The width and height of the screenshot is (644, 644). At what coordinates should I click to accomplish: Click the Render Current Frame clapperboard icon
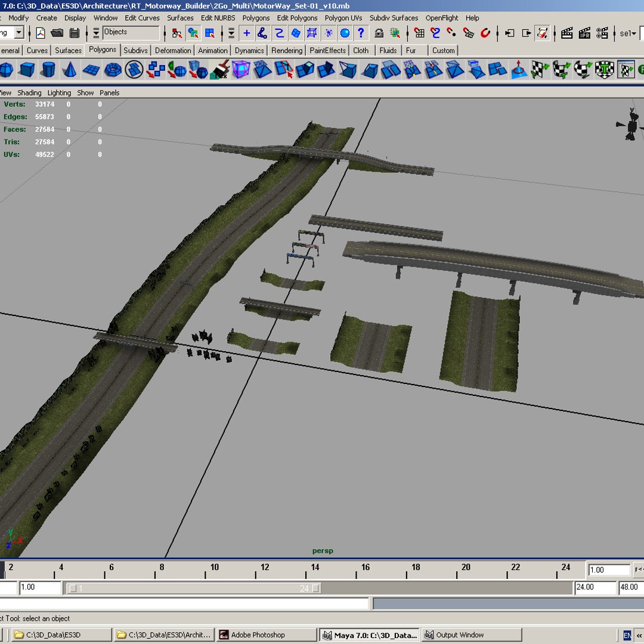tap(567, 33)
